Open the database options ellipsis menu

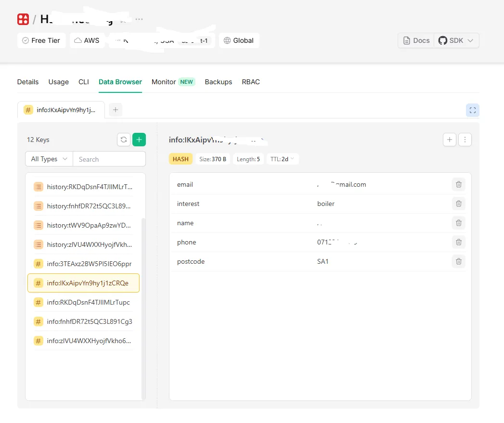click(139, 19)
